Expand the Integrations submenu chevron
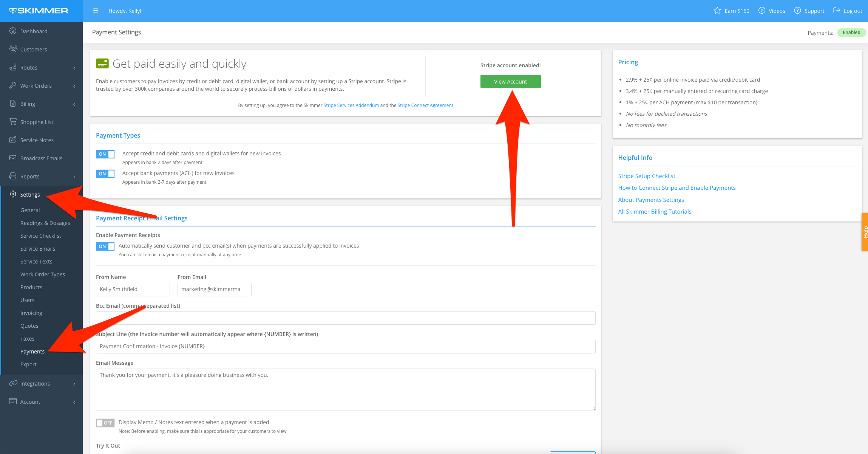The image size is (868, 454). [x=74, y=384]
